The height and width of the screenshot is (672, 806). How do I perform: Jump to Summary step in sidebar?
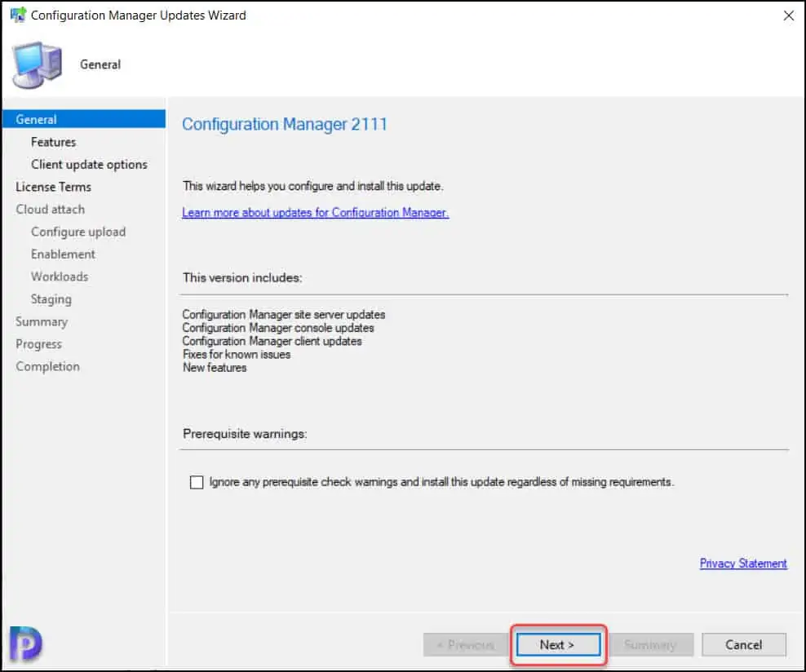click(x=42, y=322)
